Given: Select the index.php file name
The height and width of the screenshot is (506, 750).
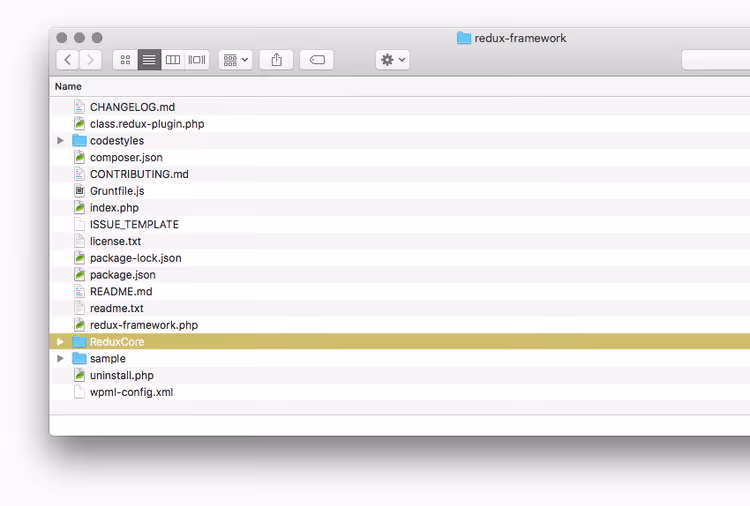Looking at the screenshot, I should [114, 208].
